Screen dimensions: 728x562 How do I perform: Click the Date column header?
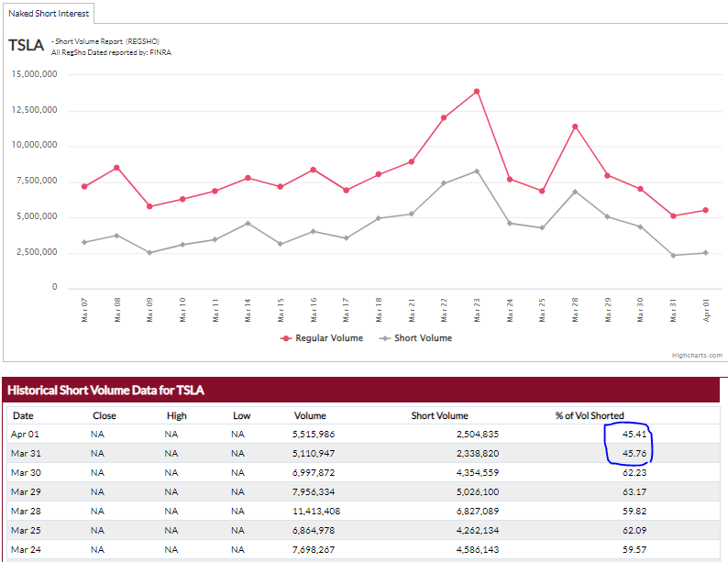click(x=23, y=416)
